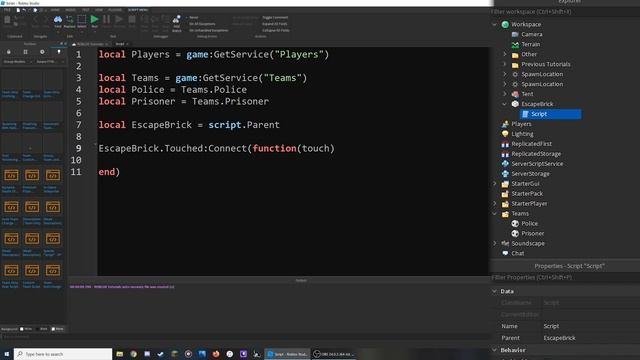Click the Pause playback button
This screenshot has height=360, width=640.
[107, 20]
